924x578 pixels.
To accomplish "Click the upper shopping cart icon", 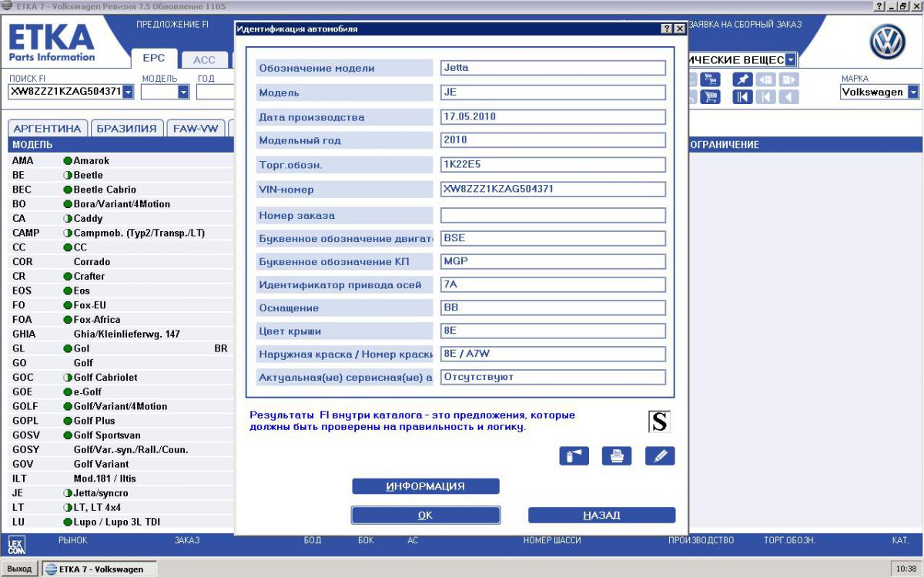I will (710, 80).
